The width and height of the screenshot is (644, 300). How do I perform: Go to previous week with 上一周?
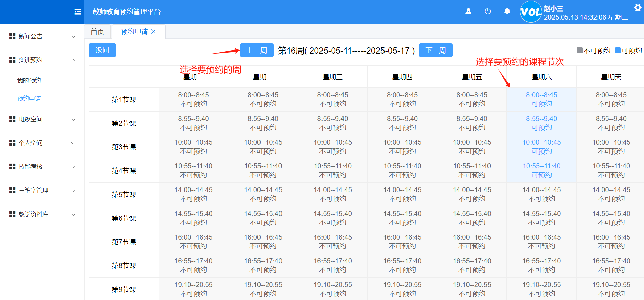click(x=256, y=51)
